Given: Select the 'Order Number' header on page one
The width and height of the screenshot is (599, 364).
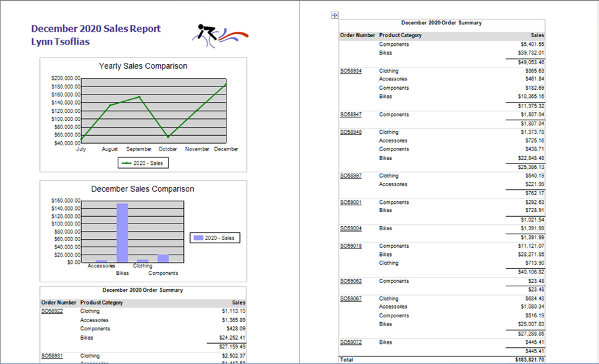Looking at the screenshot, I should coord(59,303).
